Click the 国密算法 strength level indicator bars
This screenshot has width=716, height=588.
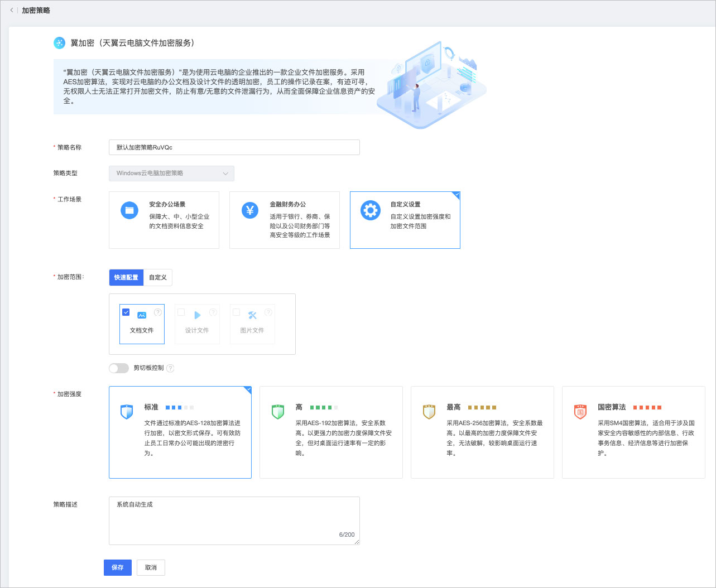click(647, 408)
